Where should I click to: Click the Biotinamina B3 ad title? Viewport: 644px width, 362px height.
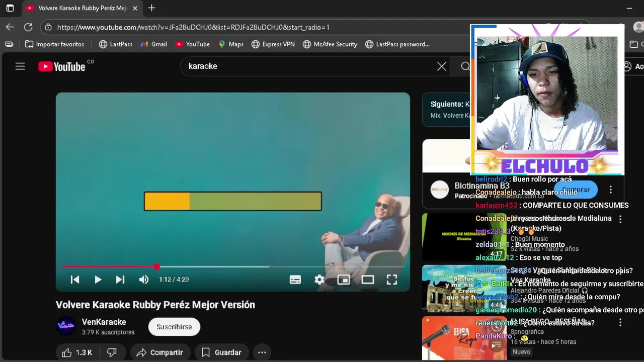tap(482, 186)
